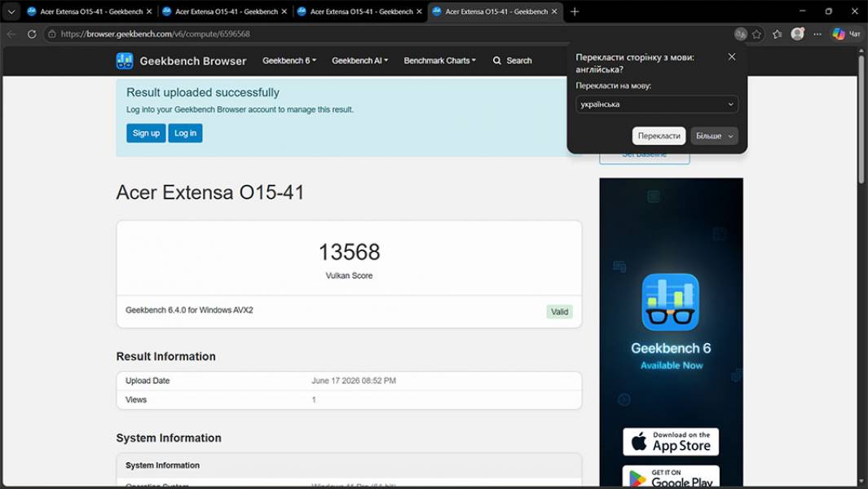
Task: Click Geekbench 6.4.0 for Windows AVX2 text
Action: [x=189, y=311]
